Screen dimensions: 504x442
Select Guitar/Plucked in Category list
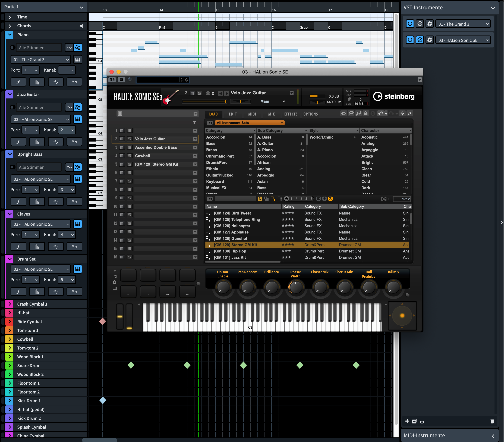coord(220,175)
